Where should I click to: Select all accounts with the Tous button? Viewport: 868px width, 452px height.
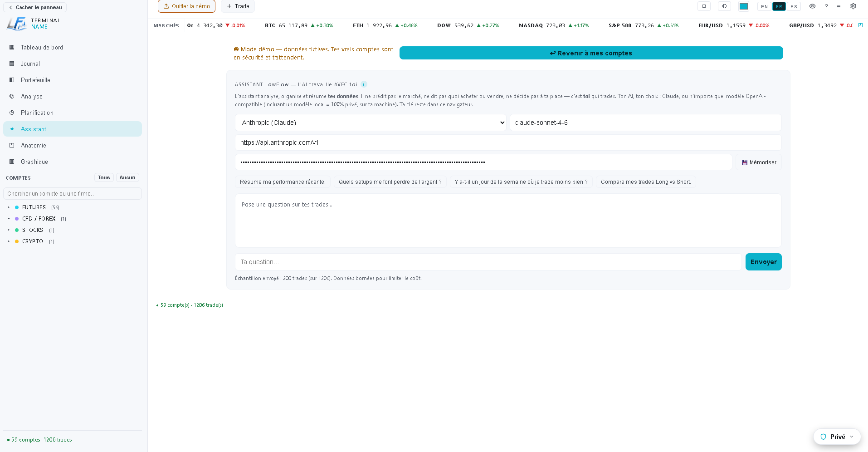pyautogui.click(x=104, y=177)
